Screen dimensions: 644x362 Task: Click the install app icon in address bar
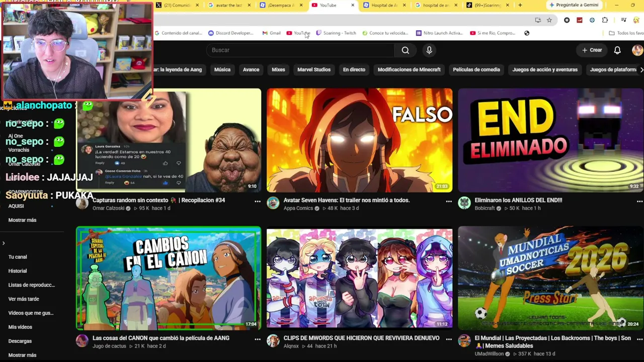click(x=538, y=20)
